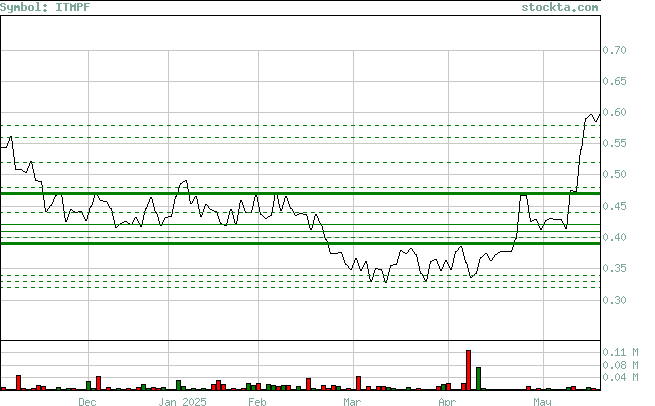Click the 0.55 price axis label
655x406 pixels.
coord(614,143)
